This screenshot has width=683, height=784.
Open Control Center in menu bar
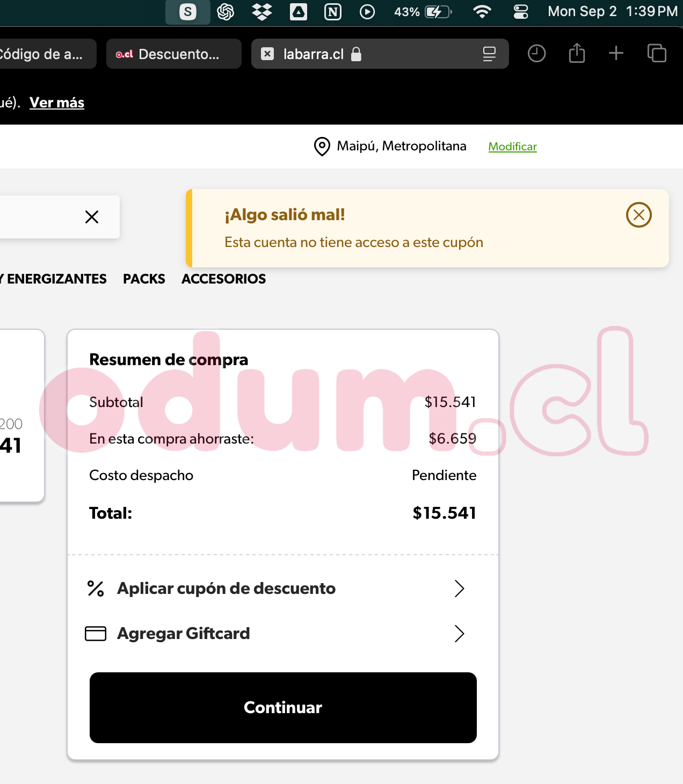click(521, 12)
